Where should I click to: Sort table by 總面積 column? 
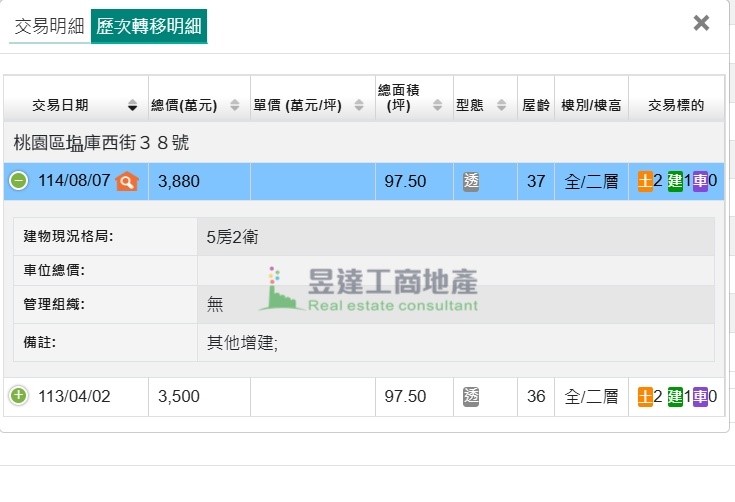point(412,98)
